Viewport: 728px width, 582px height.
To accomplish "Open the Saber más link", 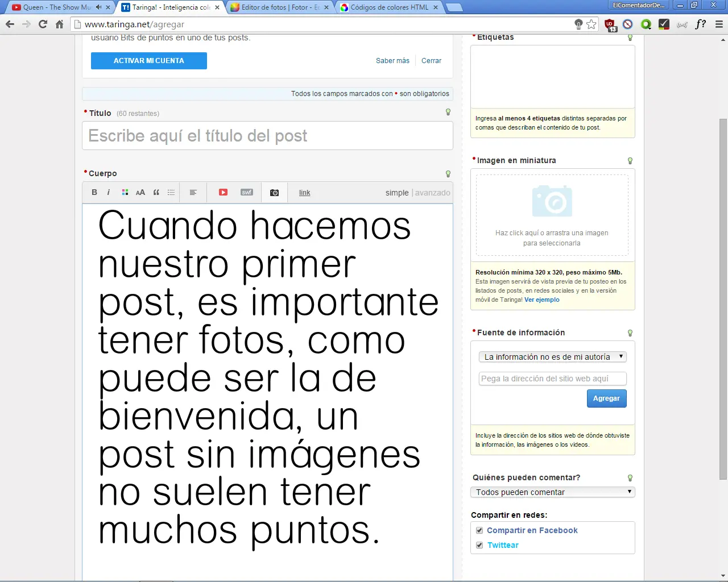I will click(392, 61).
